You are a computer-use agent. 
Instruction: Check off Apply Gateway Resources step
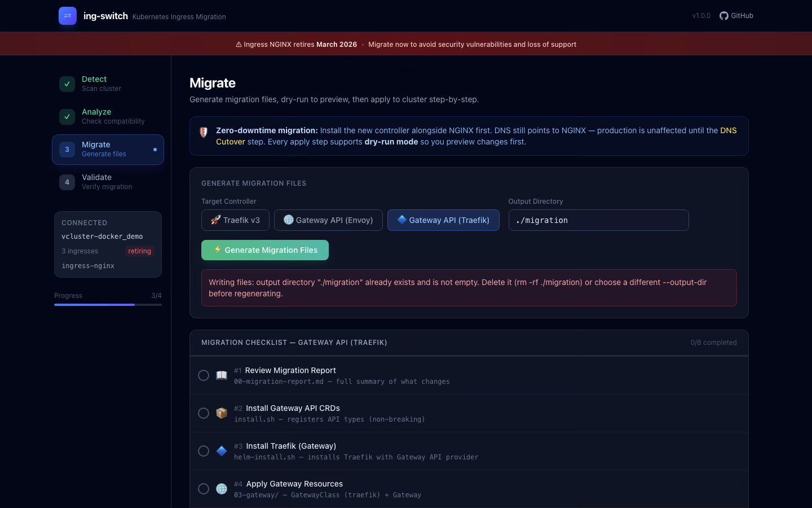[x=204, y=489]
